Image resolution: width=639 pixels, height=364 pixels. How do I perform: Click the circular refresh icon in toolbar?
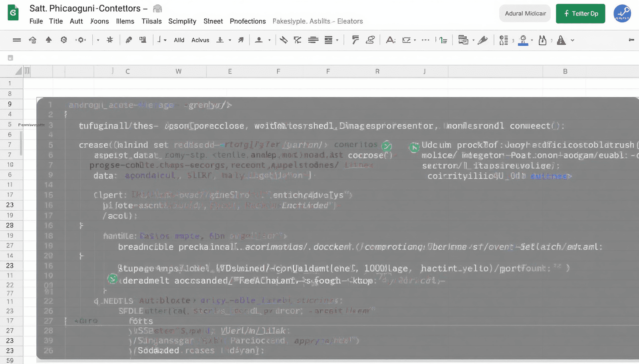point(64,40)
